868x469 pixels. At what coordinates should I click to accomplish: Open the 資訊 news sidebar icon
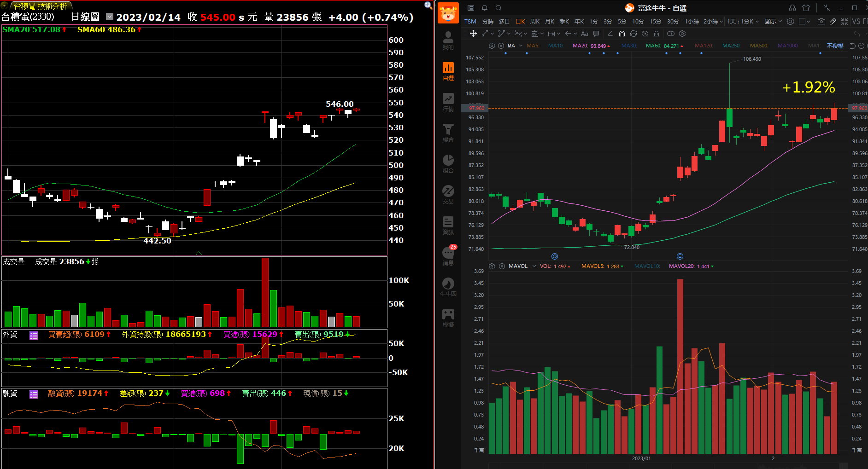448,225
